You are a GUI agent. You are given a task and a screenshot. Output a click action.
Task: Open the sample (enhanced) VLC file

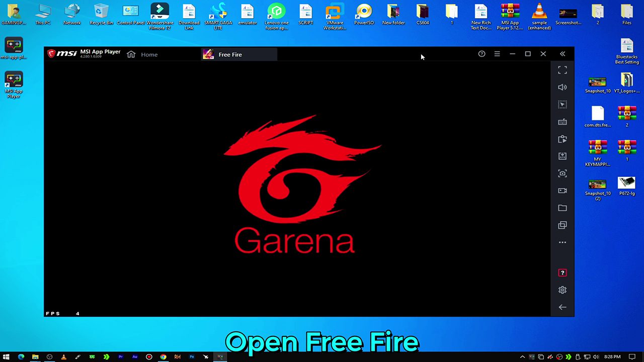coord(539,16)
